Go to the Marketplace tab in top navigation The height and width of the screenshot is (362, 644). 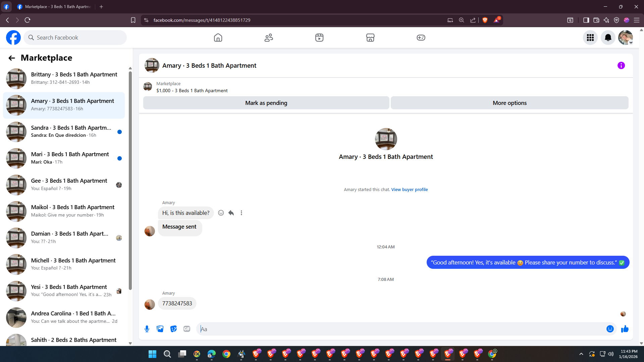click(370, 38)
